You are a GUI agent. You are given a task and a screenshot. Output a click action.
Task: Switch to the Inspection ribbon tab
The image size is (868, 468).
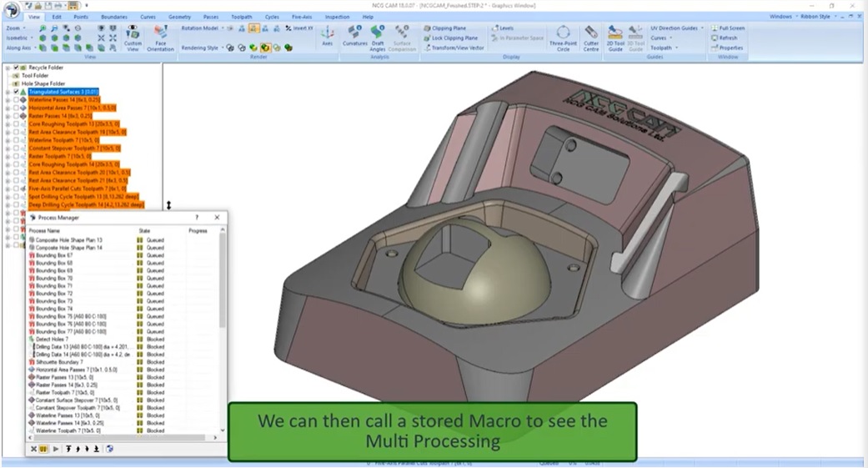(337, 18)
